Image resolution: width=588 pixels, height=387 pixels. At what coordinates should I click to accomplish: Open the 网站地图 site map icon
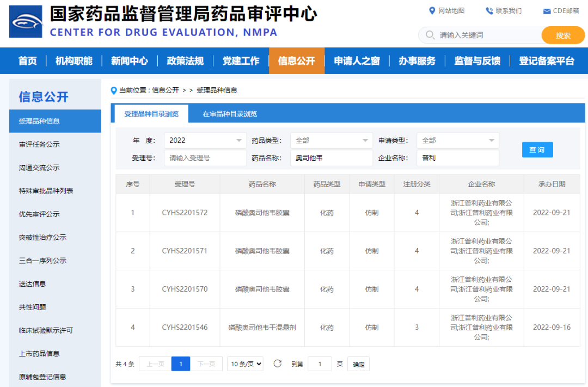[432, 10]
